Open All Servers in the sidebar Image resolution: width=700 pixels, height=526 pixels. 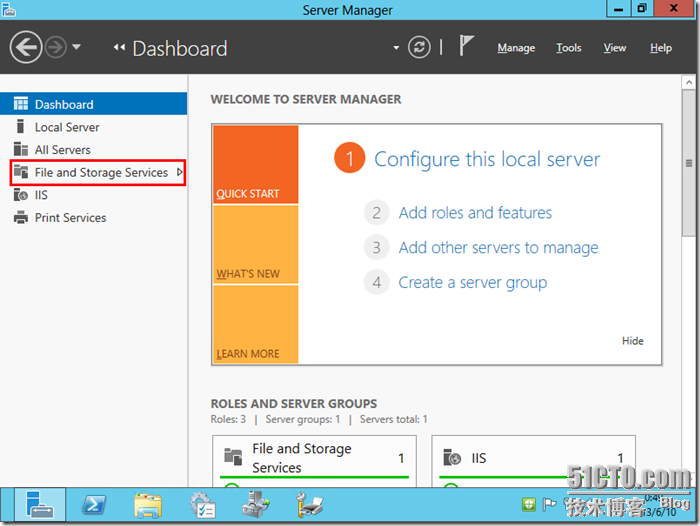point(94,150)
